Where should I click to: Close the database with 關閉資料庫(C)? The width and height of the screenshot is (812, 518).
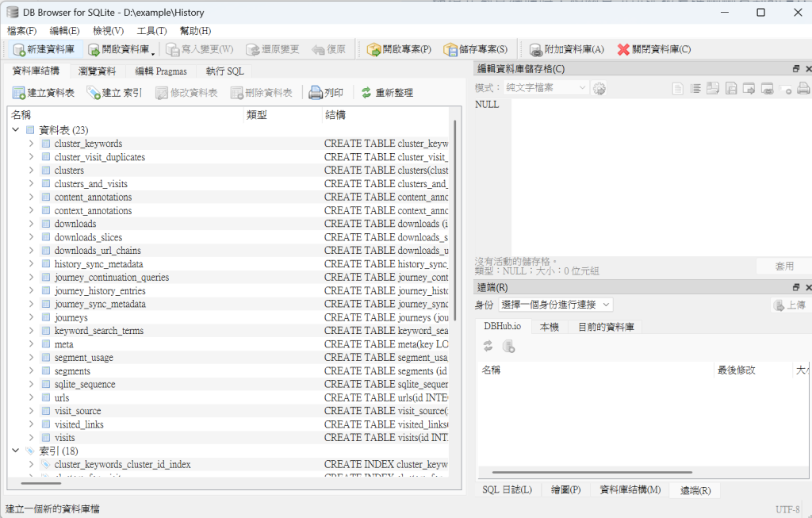pyautogui.click(x=654, y=49)
